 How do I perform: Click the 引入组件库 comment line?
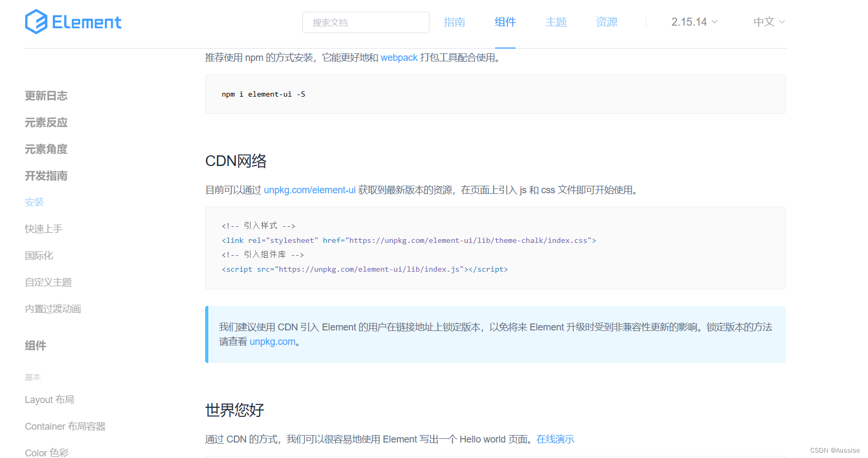click(263, 255)
